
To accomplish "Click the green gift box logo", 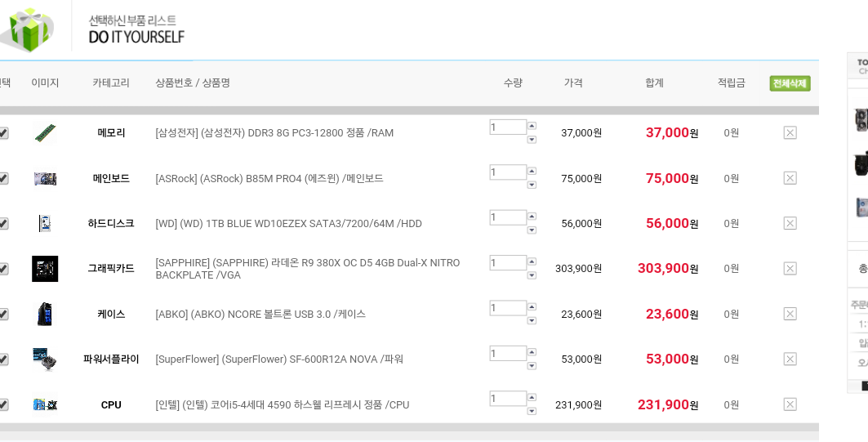I will click(x=28, y=29).
